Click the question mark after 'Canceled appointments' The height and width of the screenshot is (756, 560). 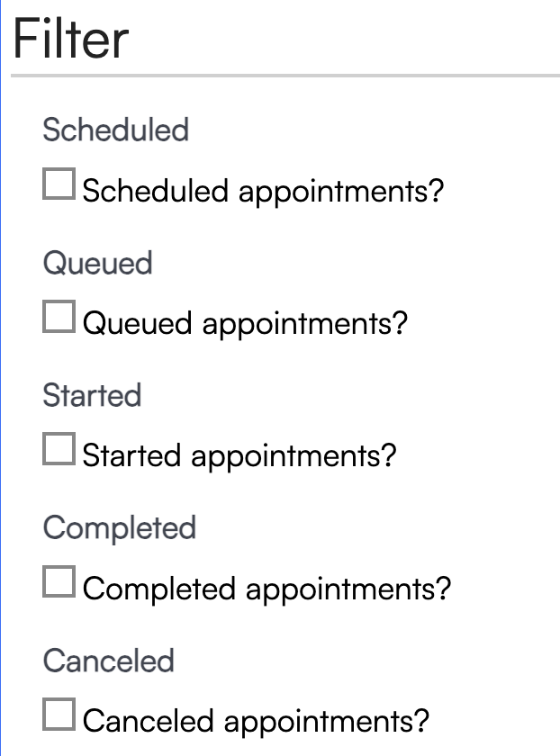[x=421, y=721]
